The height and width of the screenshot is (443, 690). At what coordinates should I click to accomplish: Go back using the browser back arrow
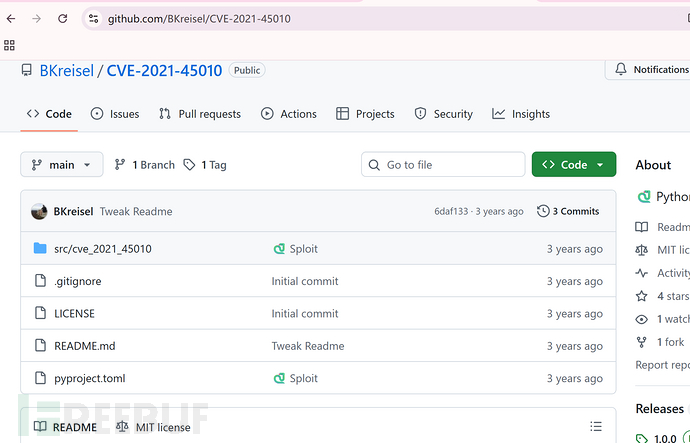(11, 18)
